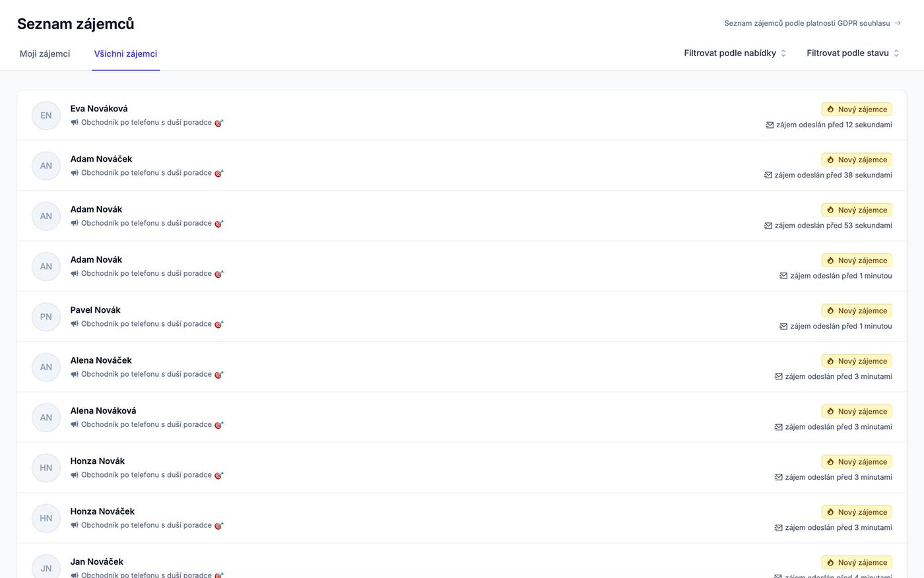Select the Alena Nováček applicant row

tap(462, 367)
